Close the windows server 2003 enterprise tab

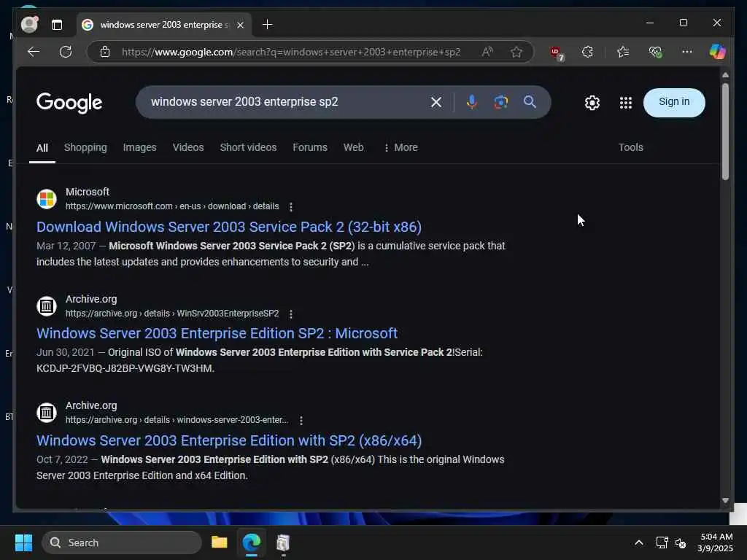pos(241,25)
